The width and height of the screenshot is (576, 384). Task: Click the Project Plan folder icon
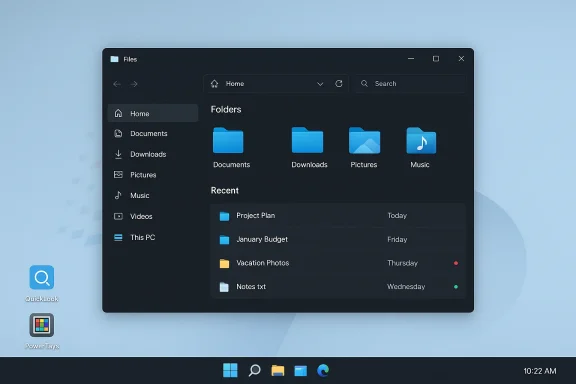[224, 216]
